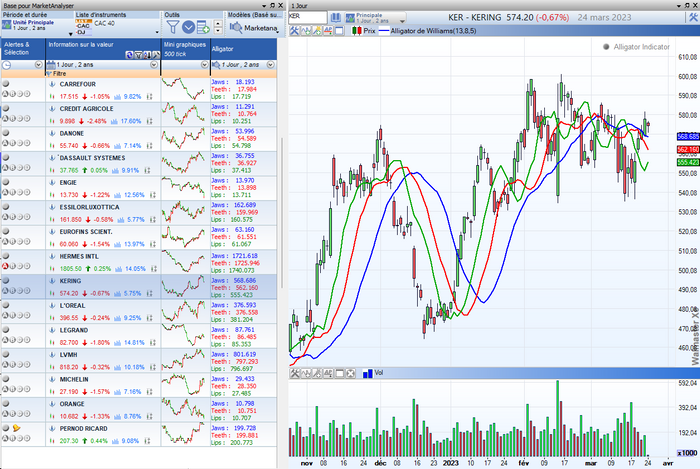The height and width of the screenshot is (469, 700).
Task: Expand Information sur la valeur 1 Jour dropdown
Action: pos(154,65)
